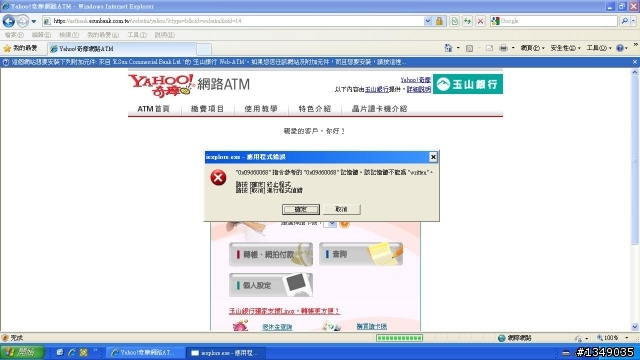The width and height of the screenshot is (640, 360).
Task: Open the recent pages dropdown beside Forward
Action: point(33,21)
